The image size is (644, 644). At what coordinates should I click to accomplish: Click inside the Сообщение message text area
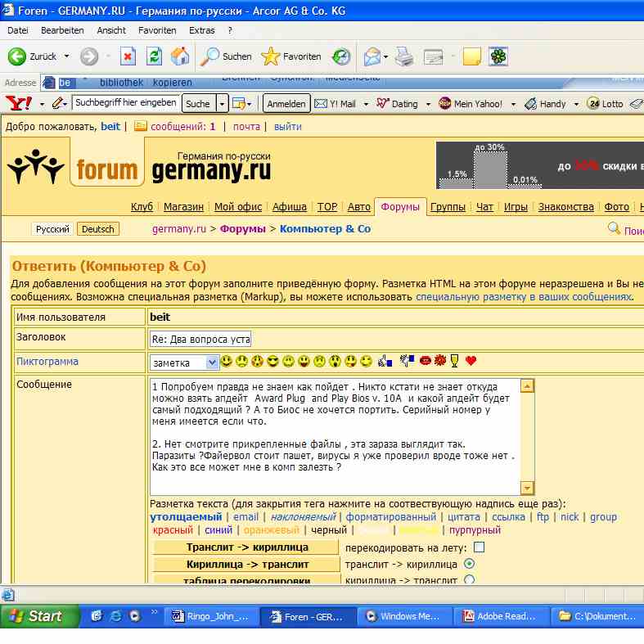pyautogui.click(x=336, y=436)
